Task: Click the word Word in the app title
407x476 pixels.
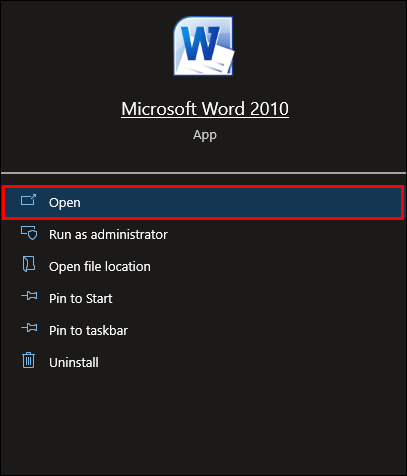Action: click(223, 109)
